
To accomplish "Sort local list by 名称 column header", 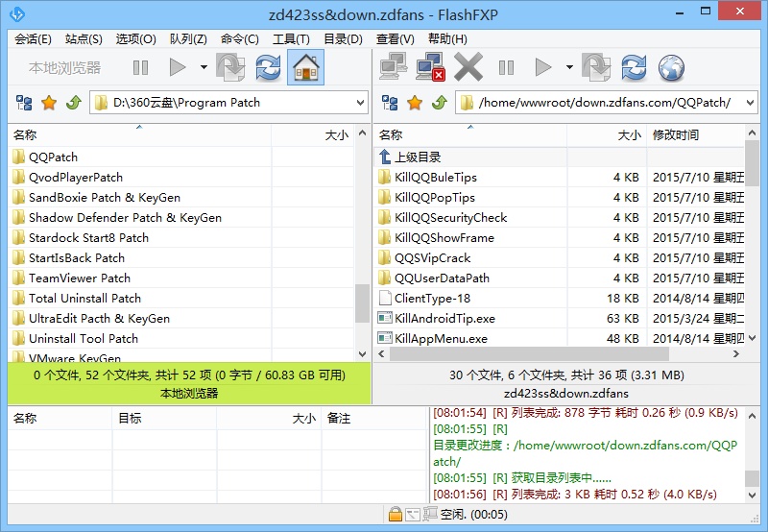I will coord(139,135).
